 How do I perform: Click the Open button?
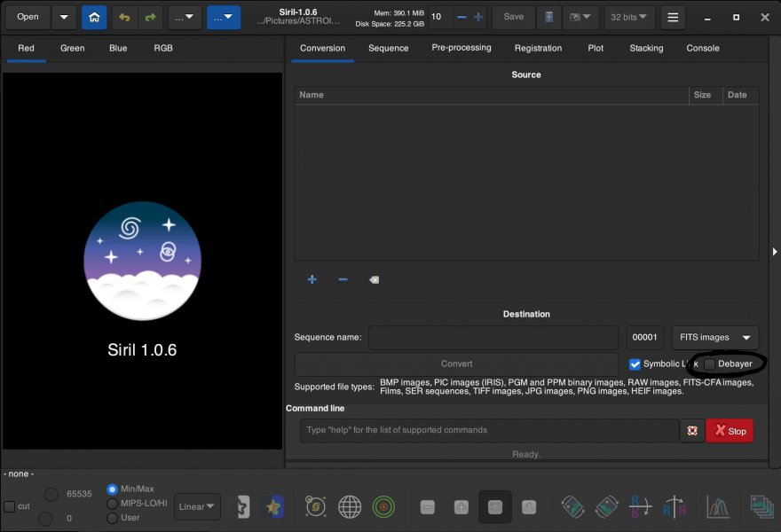28,17
